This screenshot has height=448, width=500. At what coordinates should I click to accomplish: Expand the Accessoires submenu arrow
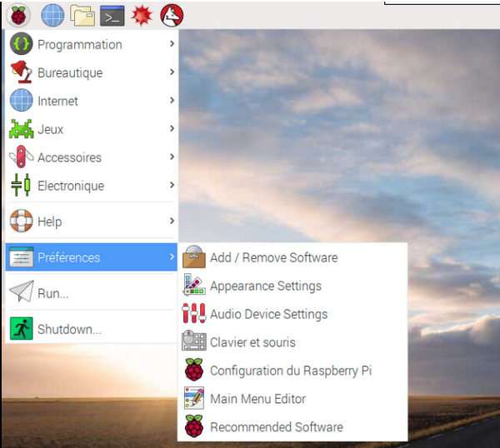pyautogui.click(x=172, y=157)
